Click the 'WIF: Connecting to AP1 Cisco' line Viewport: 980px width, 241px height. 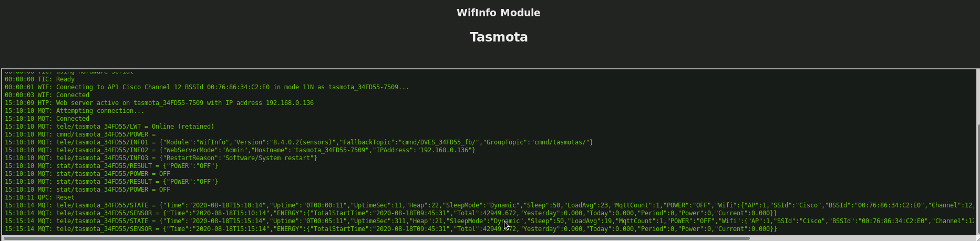click(x=207, y=87)
